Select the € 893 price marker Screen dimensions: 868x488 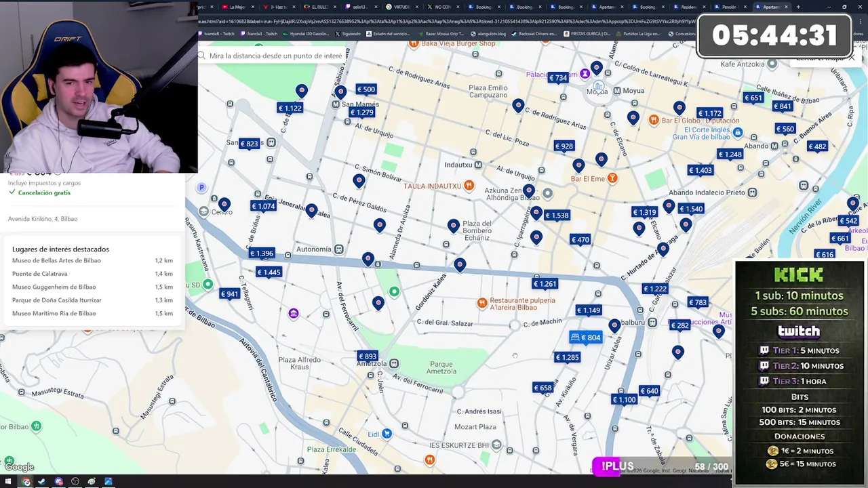pos(367,356)
